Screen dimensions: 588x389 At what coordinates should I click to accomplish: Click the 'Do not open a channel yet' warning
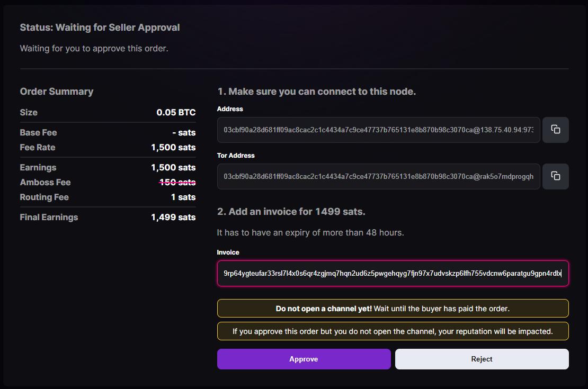pos(393,308)
